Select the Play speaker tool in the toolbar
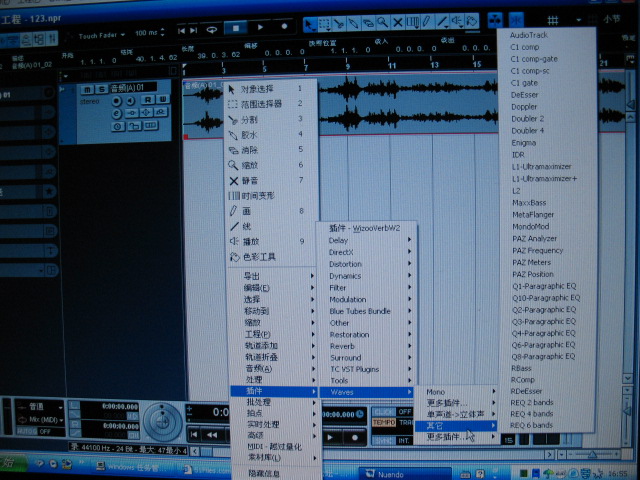 click(457, 20)
